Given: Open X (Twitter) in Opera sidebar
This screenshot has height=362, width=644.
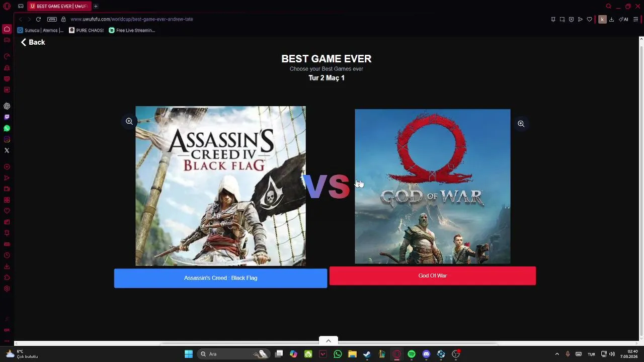Looking at the screenshot, I should click(7, 150).
